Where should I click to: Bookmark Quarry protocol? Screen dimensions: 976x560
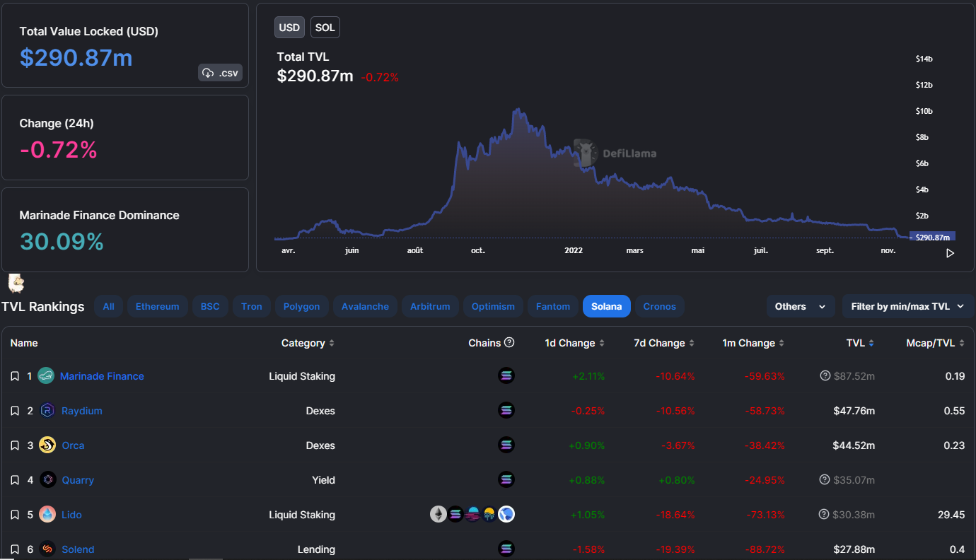[15, 480]
